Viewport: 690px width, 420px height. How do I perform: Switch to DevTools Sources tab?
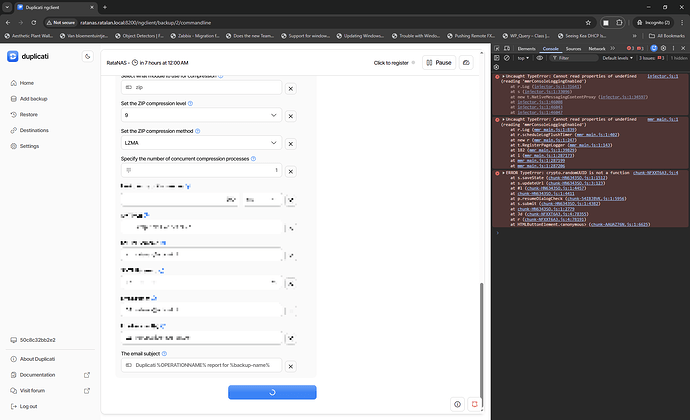pos(573,48)
